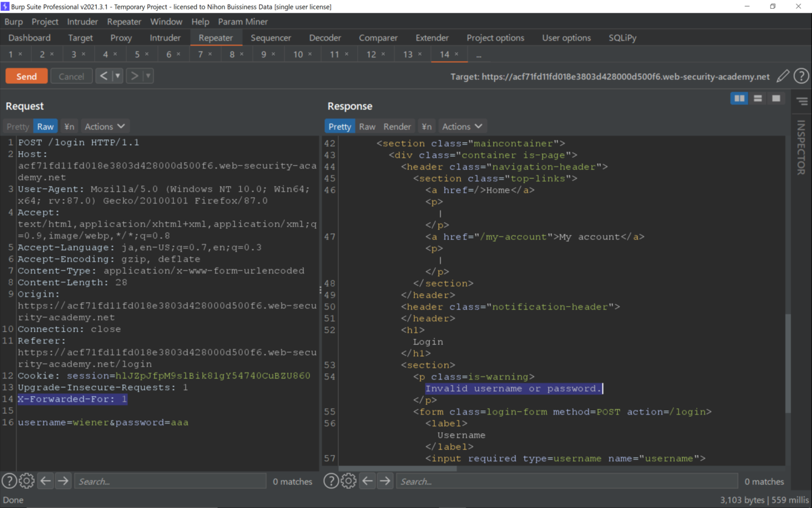Open the Burp menu
812x508 pixels.
click(x=14, y=22)
